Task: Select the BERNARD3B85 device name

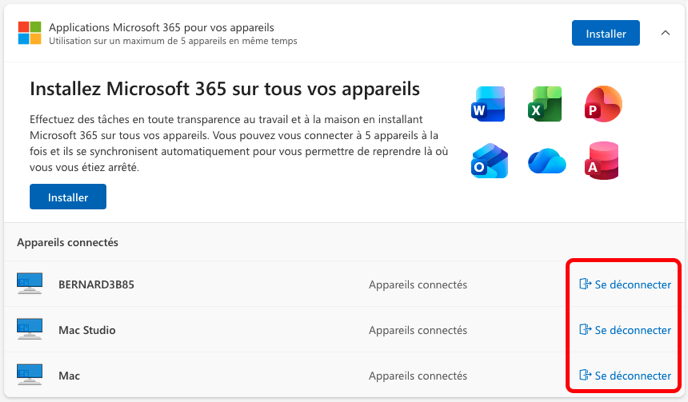Action: 97,284
